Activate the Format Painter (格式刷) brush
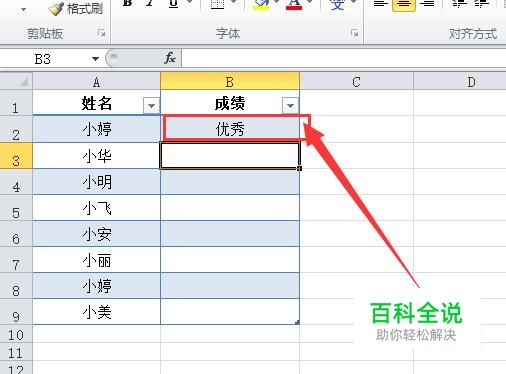Viewport: 506px width, 374px height. point(75,9)
